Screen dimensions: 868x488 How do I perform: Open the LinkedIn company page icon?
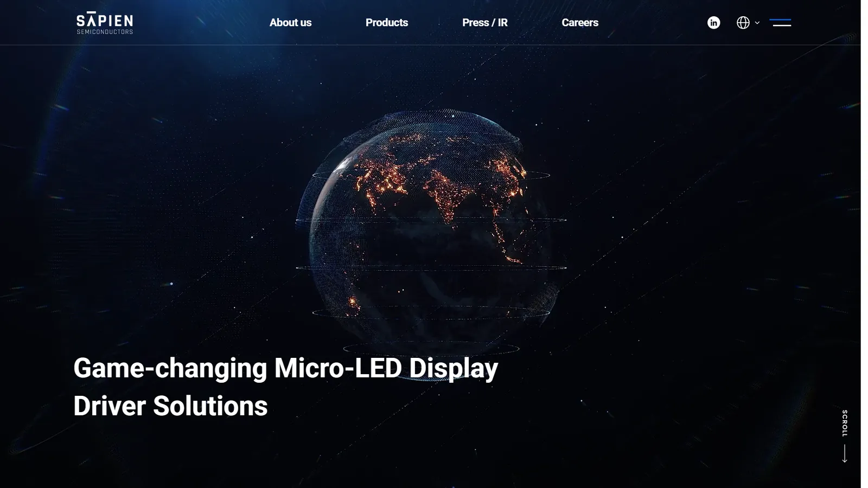713,23
